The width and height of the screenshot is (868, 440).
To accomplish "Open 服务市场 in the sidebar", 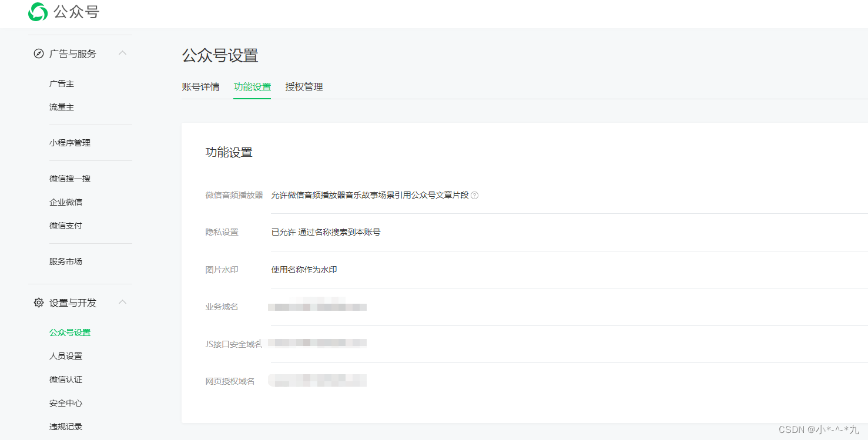I will (66, 261).
